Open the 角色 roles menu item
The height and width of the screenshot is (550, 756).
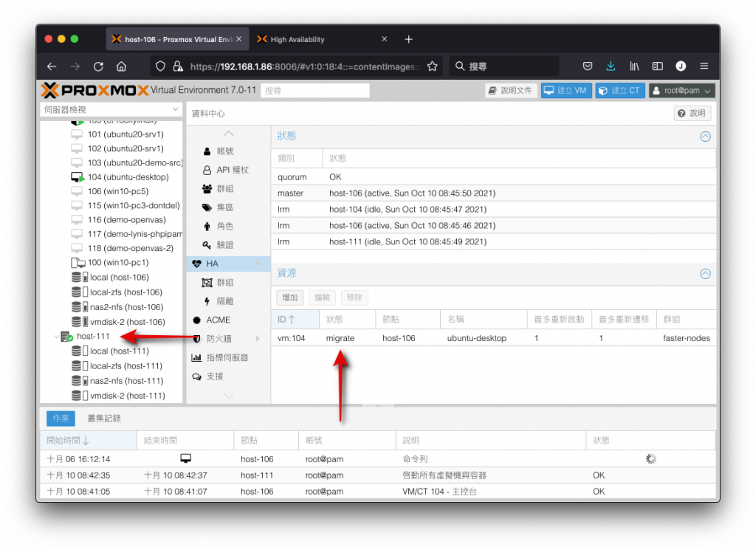pos(229,226)
